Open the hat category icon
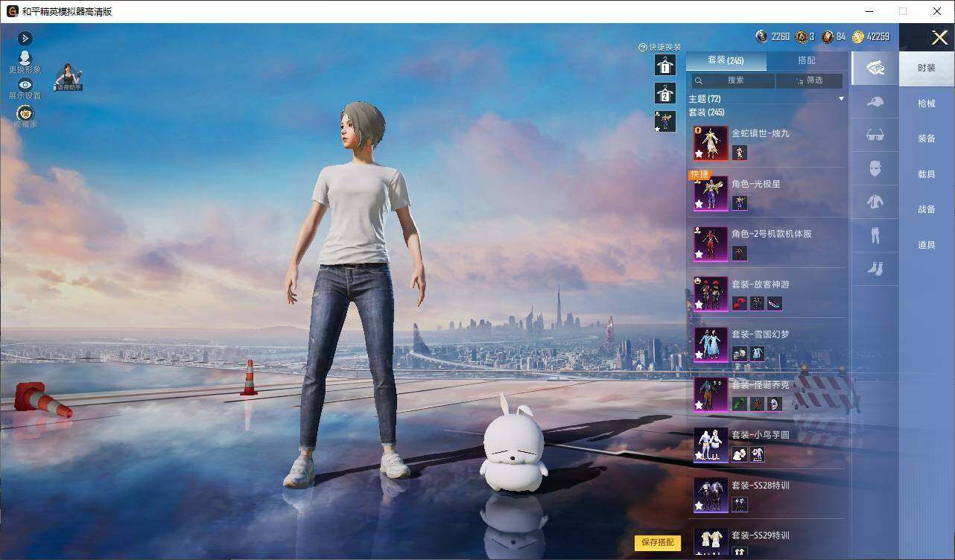The height and width of the screenshot is (560, 955). pos(875,102)
